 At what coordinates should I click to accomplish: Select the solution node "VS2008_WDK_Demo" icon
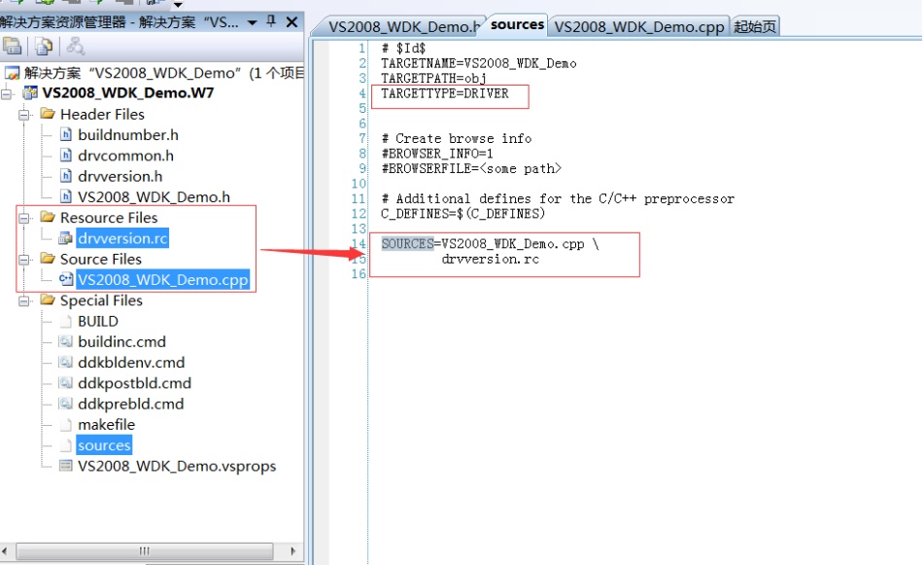click(12, 73)
